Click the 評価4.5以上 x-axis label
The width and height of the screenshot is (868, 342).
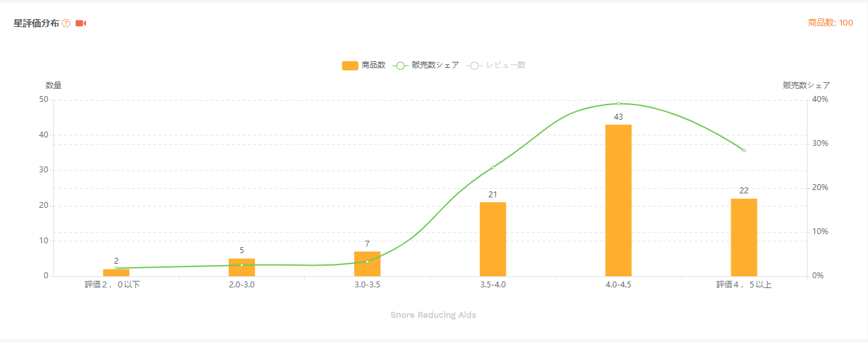coord(744,285)
